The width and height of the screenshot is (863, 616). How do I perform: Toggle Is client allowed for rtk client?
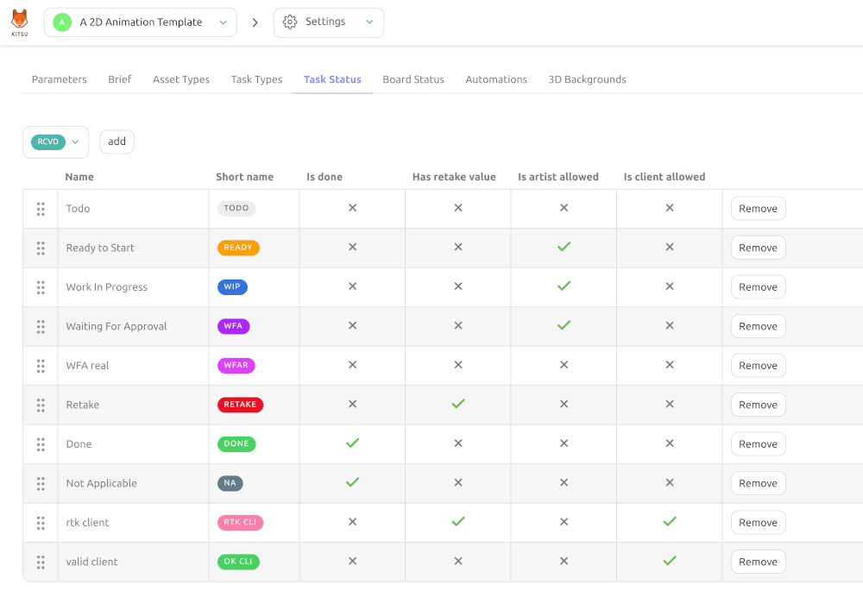point(670,521)
